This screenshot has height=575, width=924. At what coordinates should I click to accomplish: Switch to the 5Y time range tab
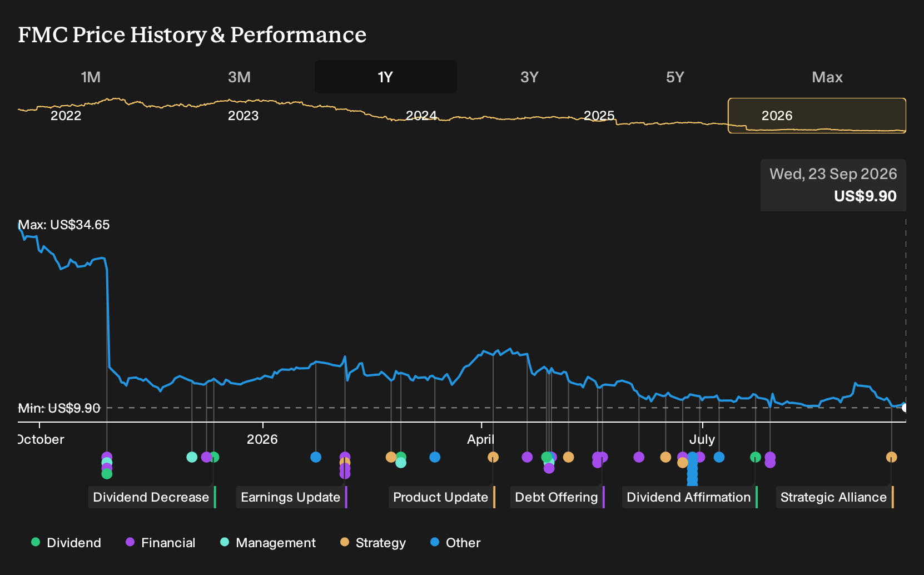[x=675, y=77]
